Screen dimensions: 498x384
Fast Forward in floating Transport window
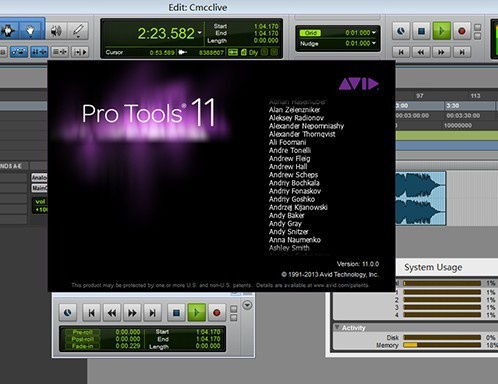(132, 313)
